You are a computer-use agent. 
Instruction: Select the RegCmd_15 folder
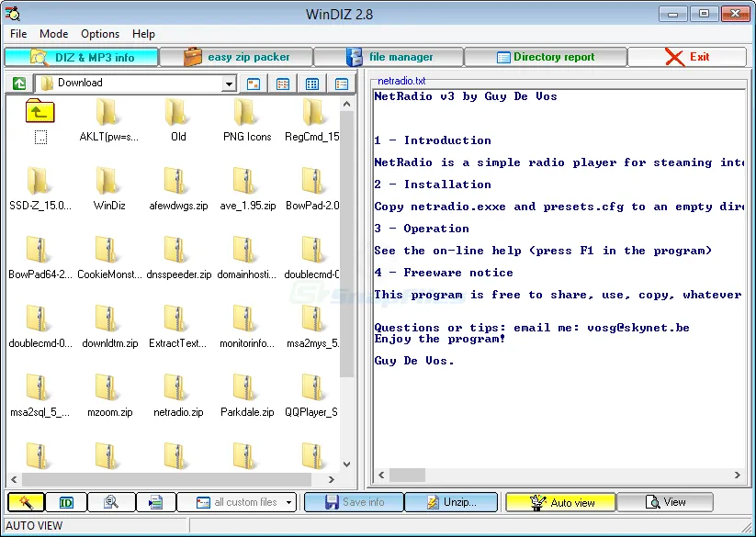pos(312,119)
